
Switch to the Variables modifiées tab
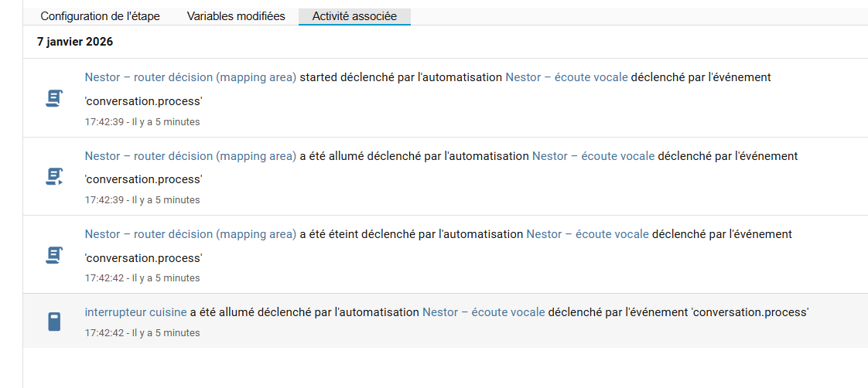click(x=236, y=16)
